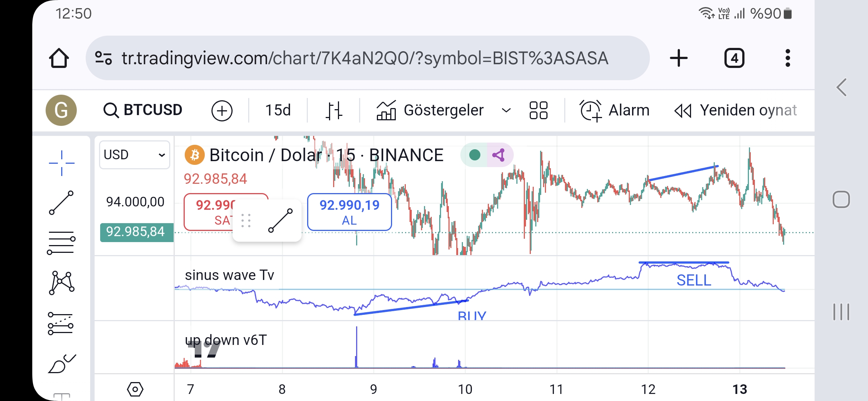This screenshot has width=868, height=401.
Task: Open BTCUSD symbol search
Action: (143, 110)
